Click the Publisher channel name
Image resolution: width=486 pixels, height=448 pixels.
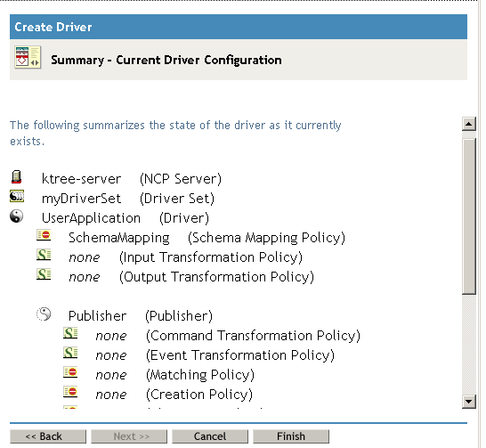tap(97, 316)
